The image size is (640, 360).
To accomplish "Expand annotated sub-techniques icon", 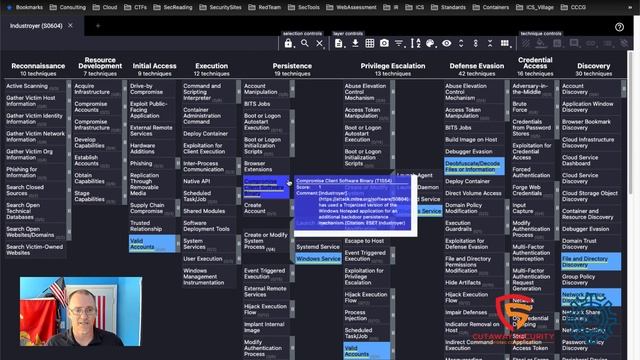I will point(476,43).
